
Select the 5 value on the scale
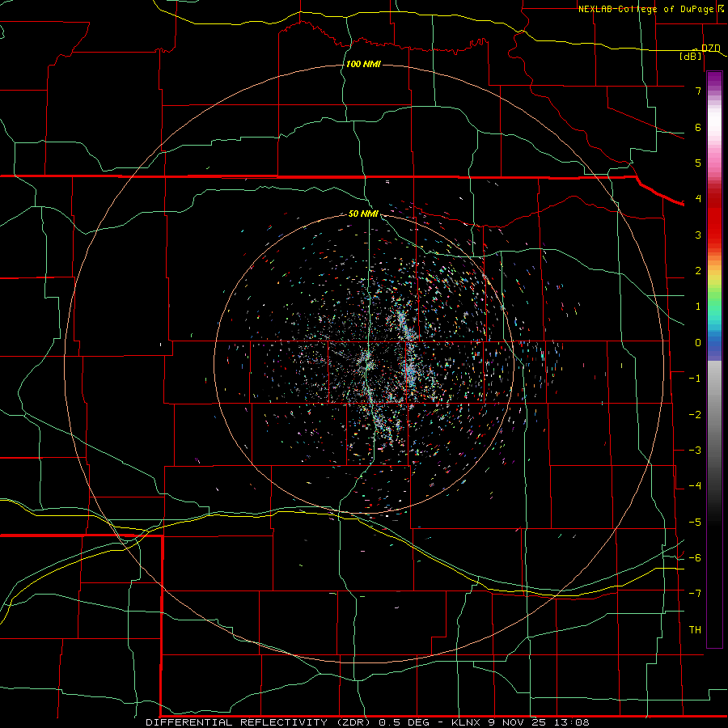698,163
